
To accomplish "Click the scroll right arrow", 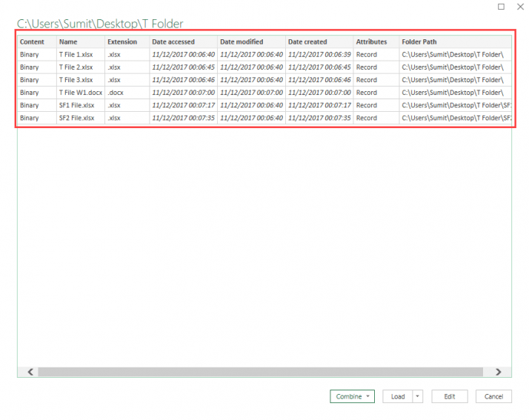I will click(499, 372).
